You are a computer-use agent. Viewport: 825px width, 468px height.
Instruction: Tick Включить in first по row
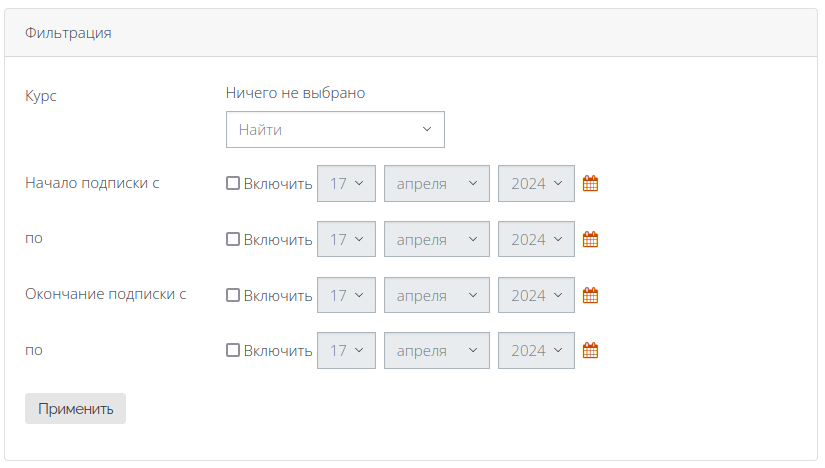[x=233, y=238]
